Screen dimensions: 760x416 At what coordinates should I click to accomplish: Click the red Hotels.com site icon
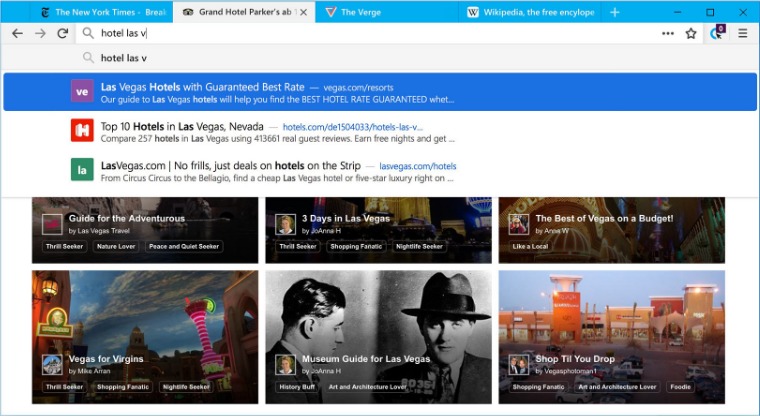point(82,130)
